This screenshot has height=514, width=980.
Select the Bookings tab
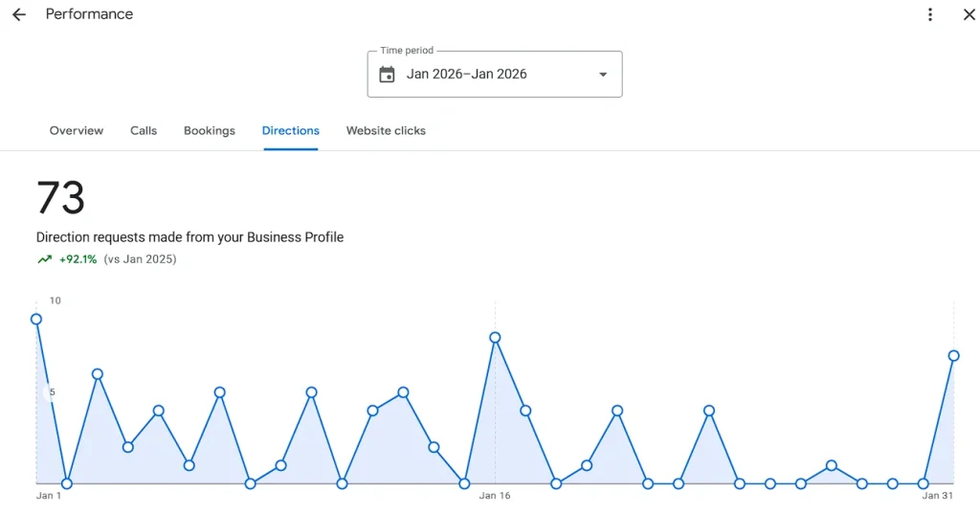click(x=210, y=131)
